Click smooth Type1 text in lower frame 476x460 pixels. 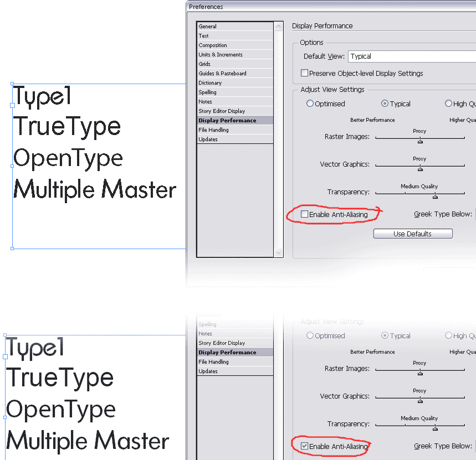[x=35, y=348]
